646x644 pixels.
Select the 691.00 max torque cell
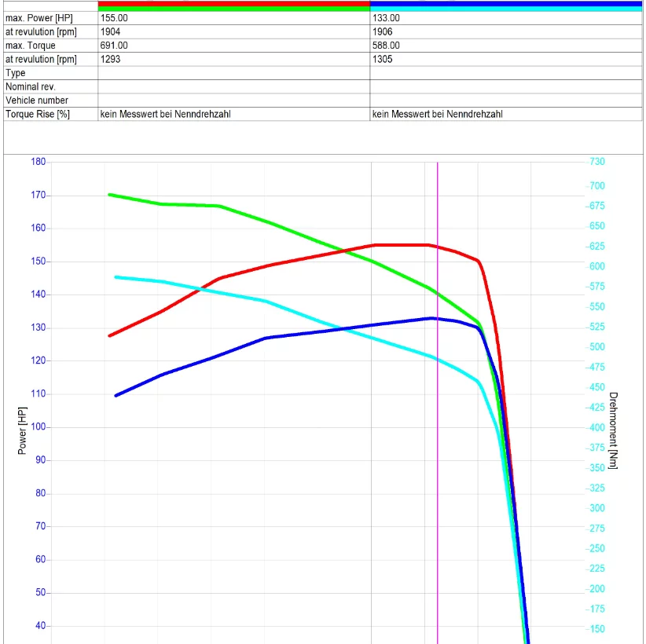pyautogui.click(x=233, y=46)
